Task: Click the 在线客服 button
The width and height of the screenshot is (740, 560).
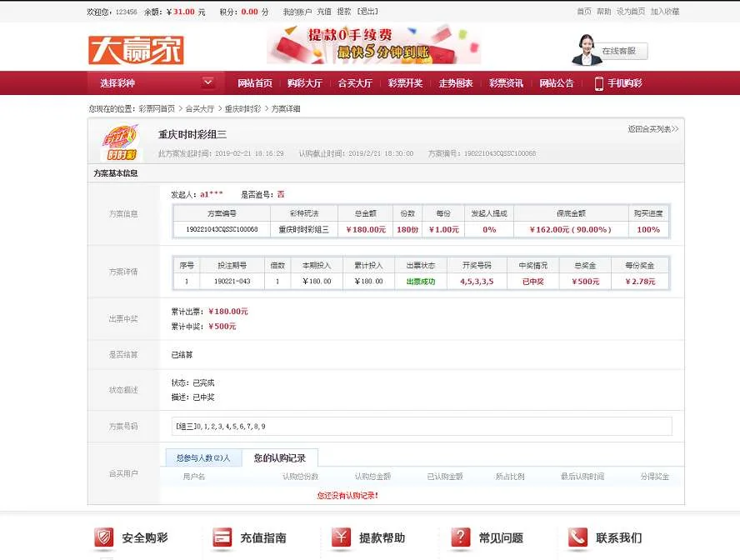Action: pyautogui.click(x=618, y=51)
